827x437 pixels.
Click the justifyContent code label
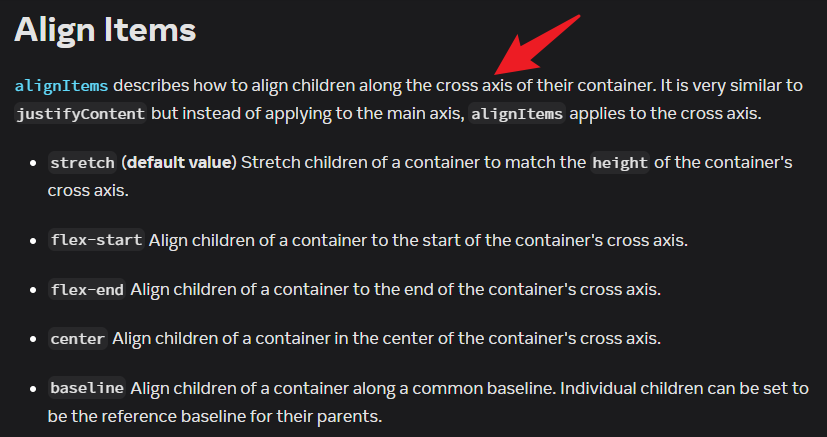click(x=81, y=113)
